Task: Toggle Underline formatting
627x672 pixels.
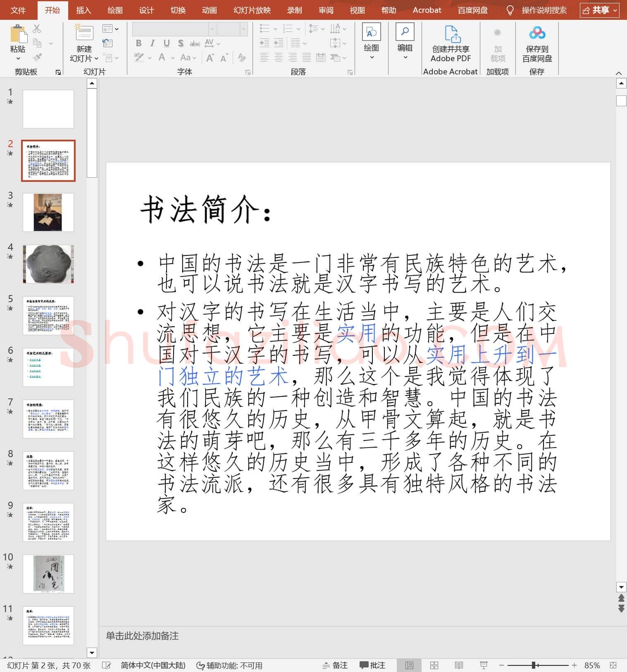Action: (x=167, y=43)
